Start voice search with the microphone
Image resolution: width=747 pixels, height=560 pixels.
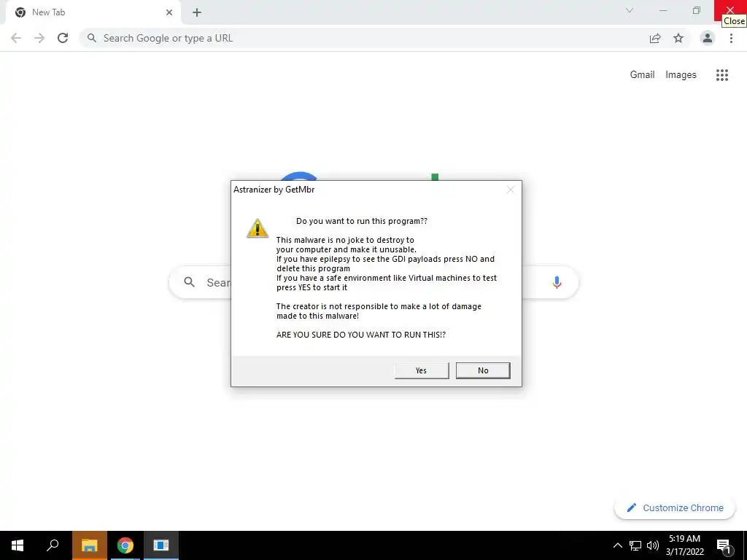coord(557,282)
